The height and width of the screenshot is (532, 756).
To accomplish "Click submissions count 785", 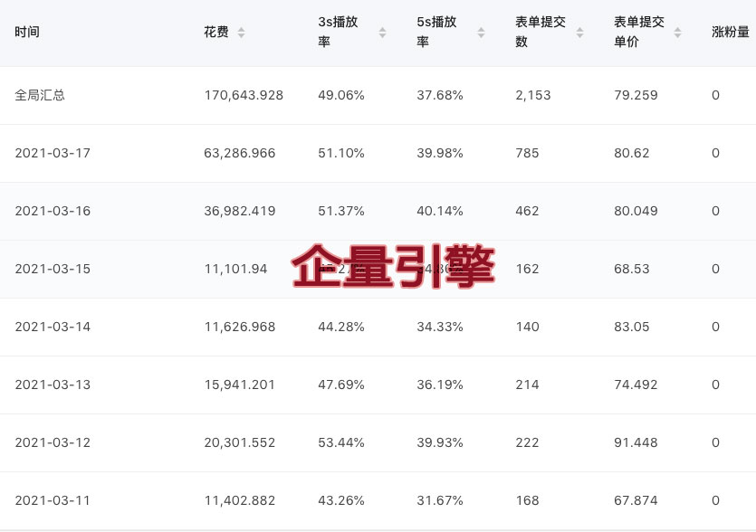I will [x=527, y=153].
